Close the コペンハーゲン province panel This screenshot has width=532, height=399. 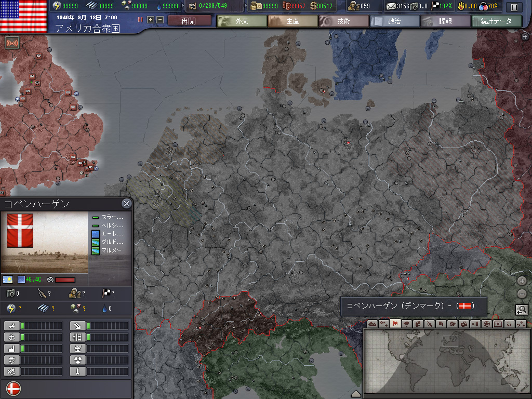127,203
